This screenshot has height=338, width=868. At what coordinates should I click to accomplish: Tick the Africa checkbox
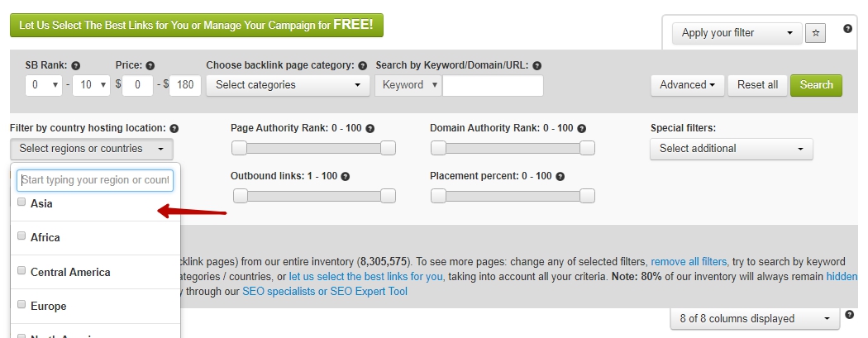[21, 236]
